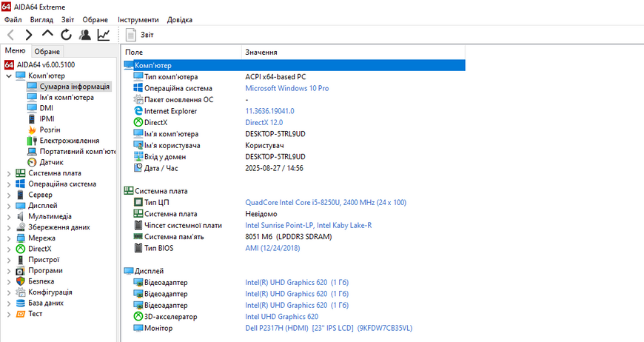The image size is (644, 342).
Task: Expand the Сервер tree node
Action: pyautogui.click(x=9, y=195)
